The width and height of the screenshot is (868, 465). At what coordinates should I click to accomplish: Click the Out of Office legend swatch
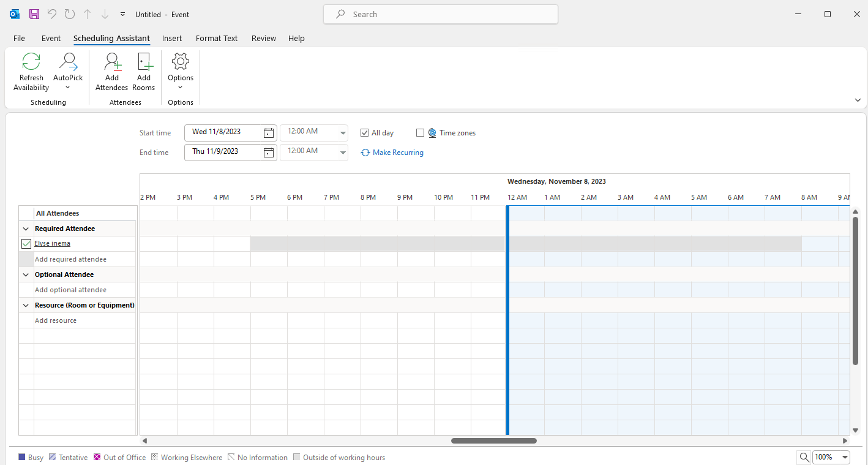pyautogui.click(x=97, y=457)
